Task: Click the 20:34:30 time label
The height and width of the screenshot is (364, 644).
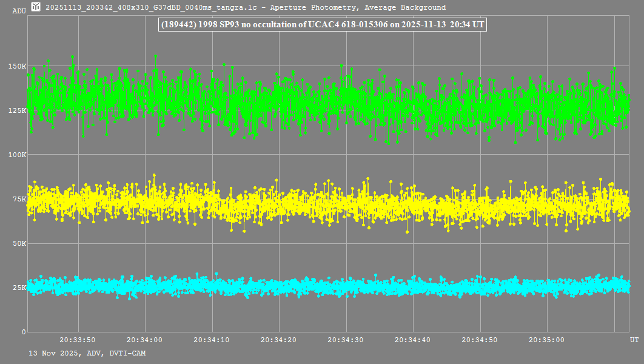Action: click(346, 340)
